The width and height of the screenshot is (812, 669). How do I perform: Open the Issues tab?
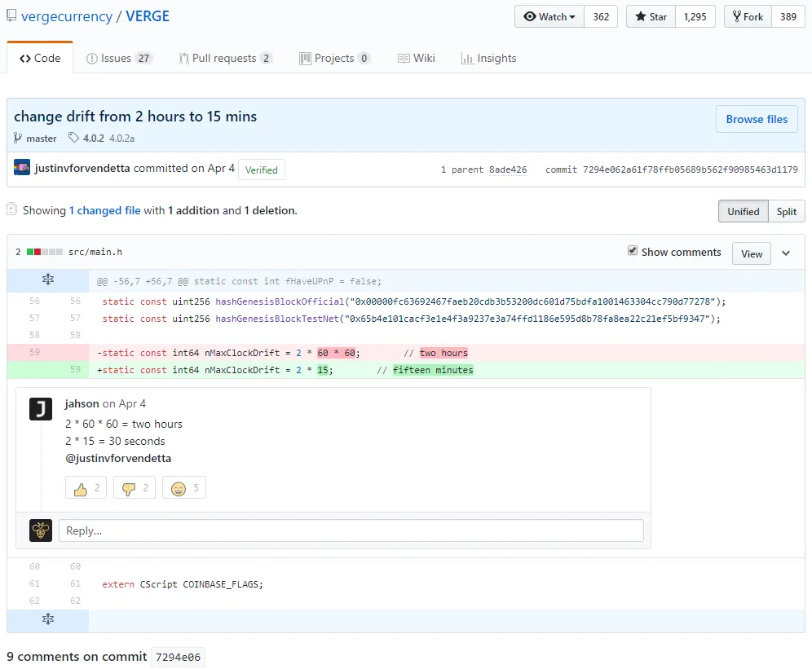pos(118,58)
